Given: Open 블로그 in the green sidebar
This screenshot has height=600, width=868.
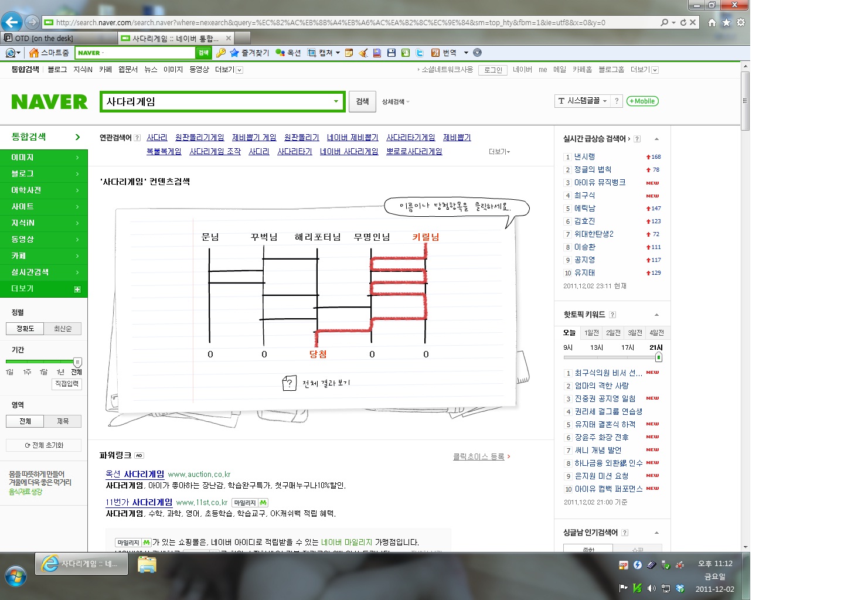Looking at the screenshot, I should point(44,174).
